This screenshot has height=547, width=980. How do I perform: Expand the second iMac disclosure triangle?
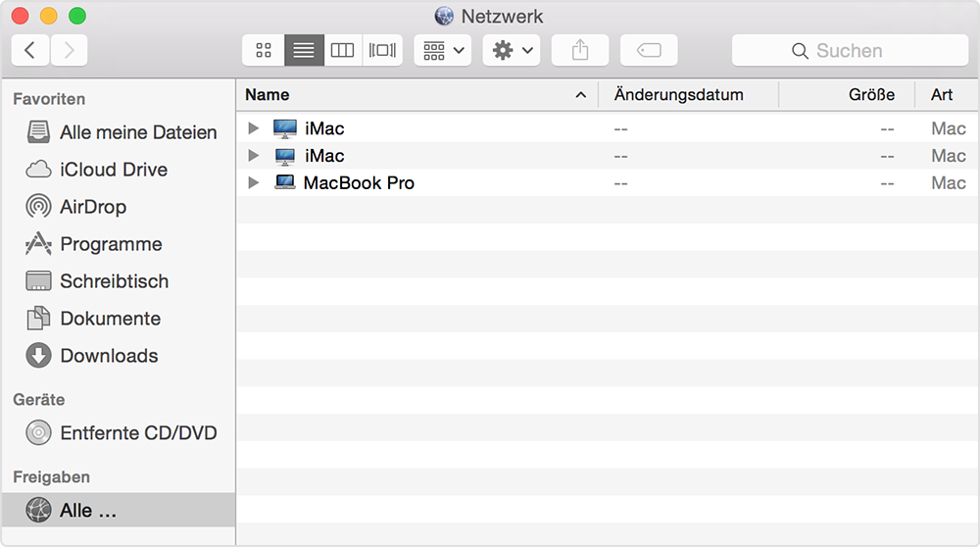[x=253, y=155]
